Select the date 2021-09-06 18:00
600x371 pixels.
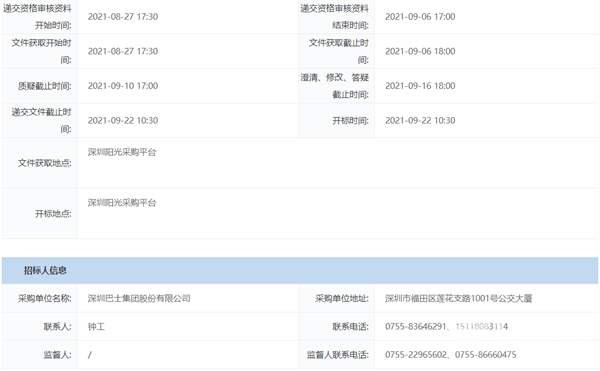coord(420,51)
